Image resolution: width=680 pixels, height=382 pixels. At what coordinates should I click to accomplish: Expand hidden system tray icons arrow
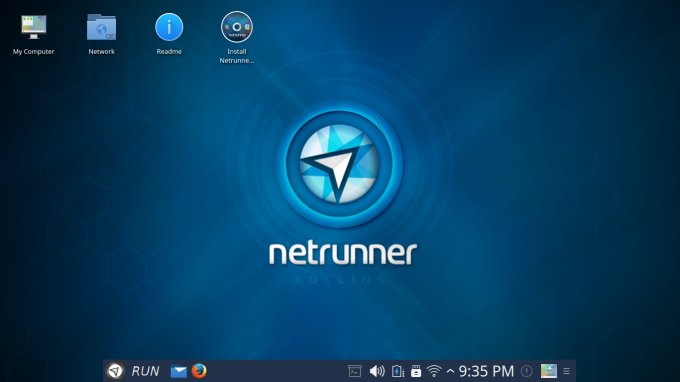click(450, 371)
